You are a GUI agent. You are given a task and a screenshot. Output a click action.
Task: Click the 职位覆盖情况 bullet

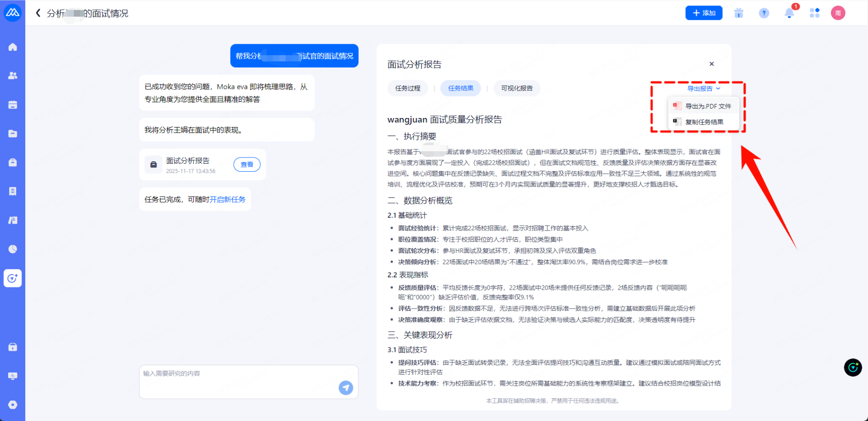pyautogui.click(x=480, y=239)
